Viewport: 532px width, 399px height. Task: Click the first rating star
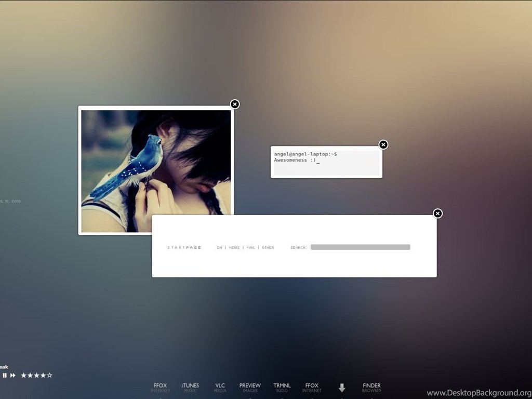click(x=23, y=375)
